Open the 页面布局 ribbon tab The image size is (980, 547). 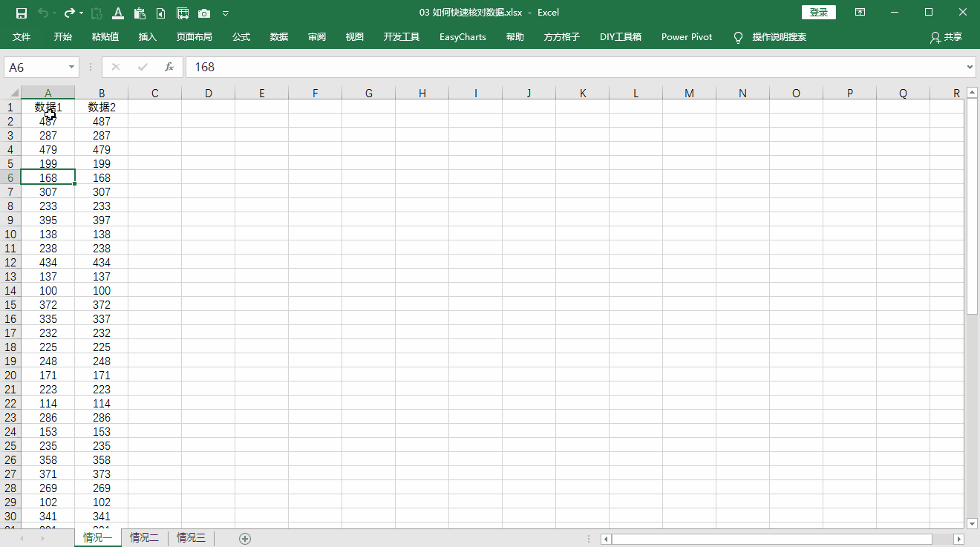coord(194,37)
